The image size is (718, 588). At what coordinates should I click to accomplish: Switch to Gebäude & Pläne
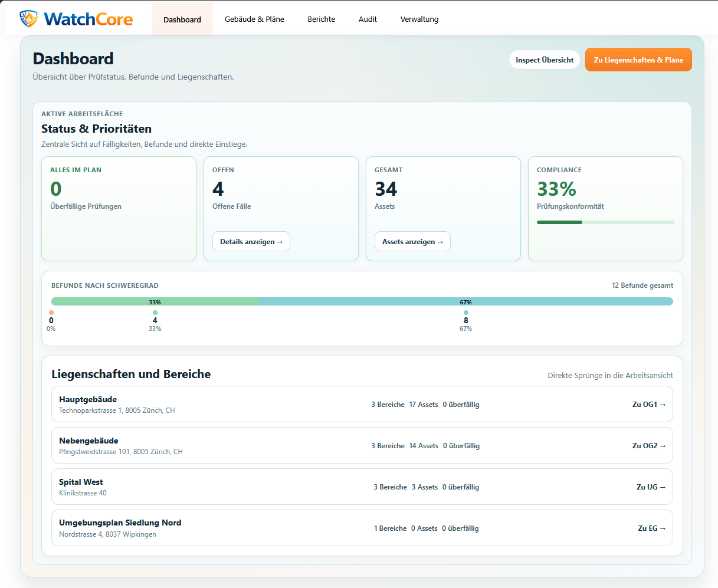coord(254,19)
